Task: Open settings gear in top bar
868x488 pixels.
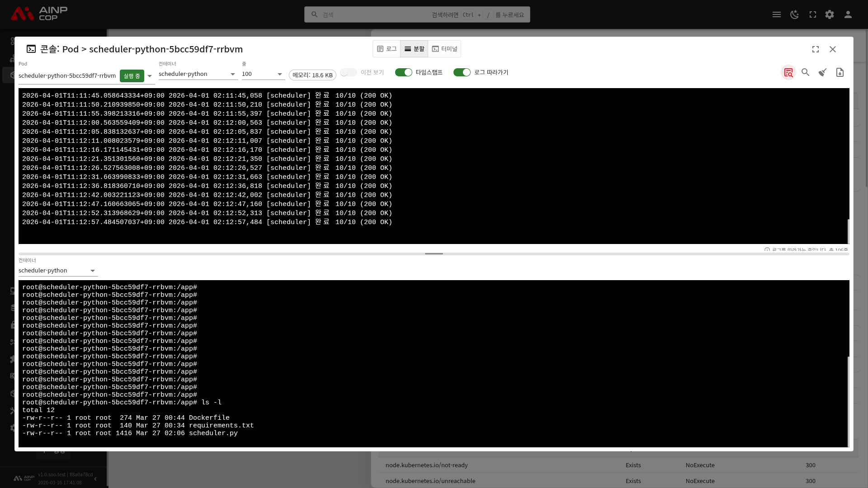Action: tap(830, 14)
